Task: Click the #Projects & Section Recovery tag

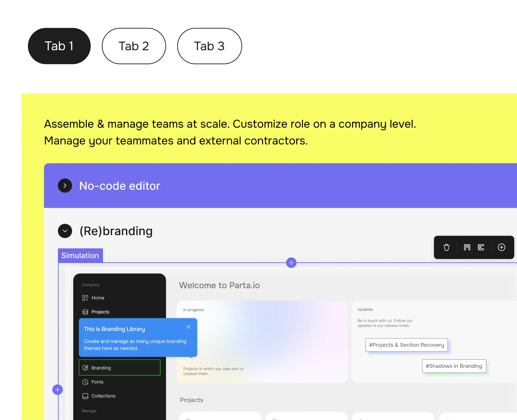Action: 407,345
